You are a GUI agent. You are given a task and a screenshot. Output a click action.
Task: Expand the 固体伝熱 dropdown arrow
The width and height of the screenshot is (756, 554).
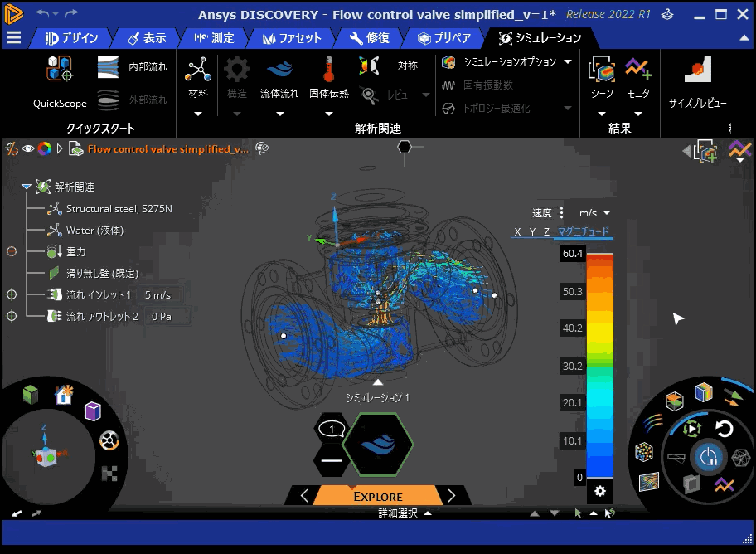[329, 114]
